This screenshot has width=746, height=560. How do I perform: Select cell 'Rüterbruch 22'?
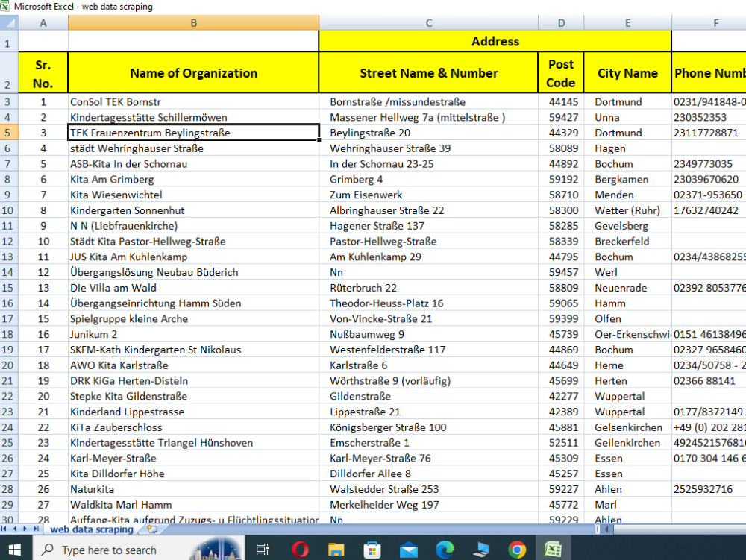[x=428, y=288]
